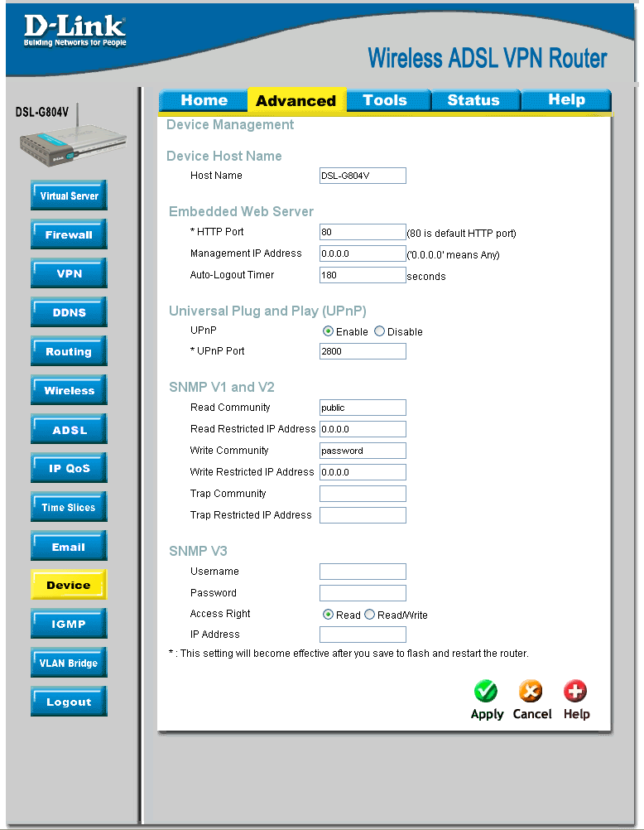
Task: Click the Write Community field
Action: (x=363, y=451)
